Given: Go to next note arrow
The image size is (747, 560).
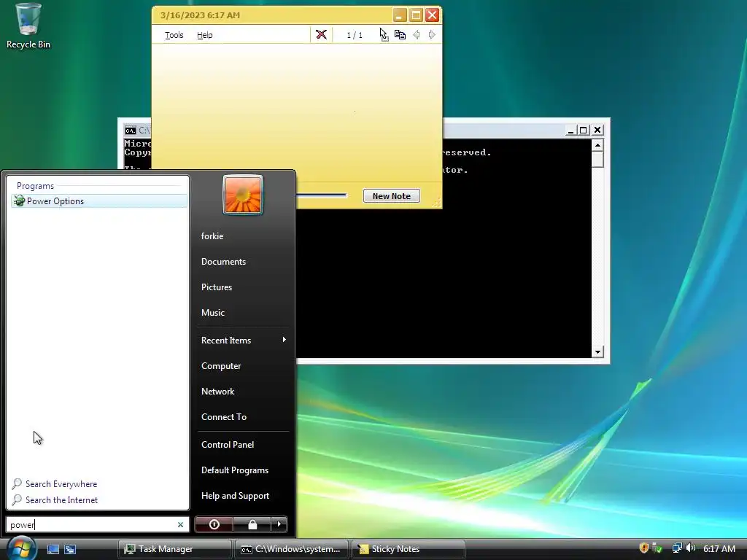Looking at the screenshot, I should pos(432,35).
